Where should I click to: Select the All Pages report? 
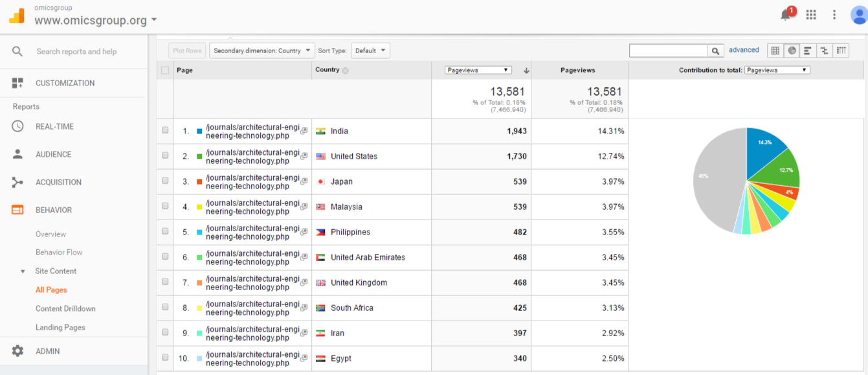tap(51, 290)
